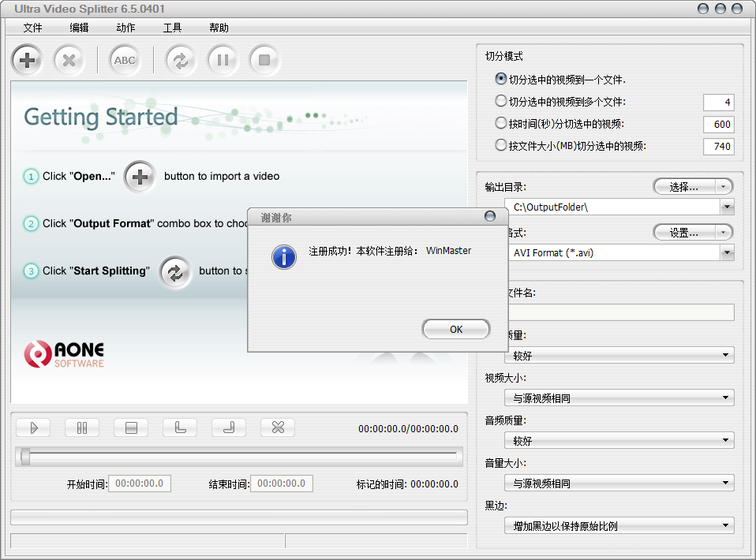
Task: Click the mark end point button
Action: pos(229,428)
